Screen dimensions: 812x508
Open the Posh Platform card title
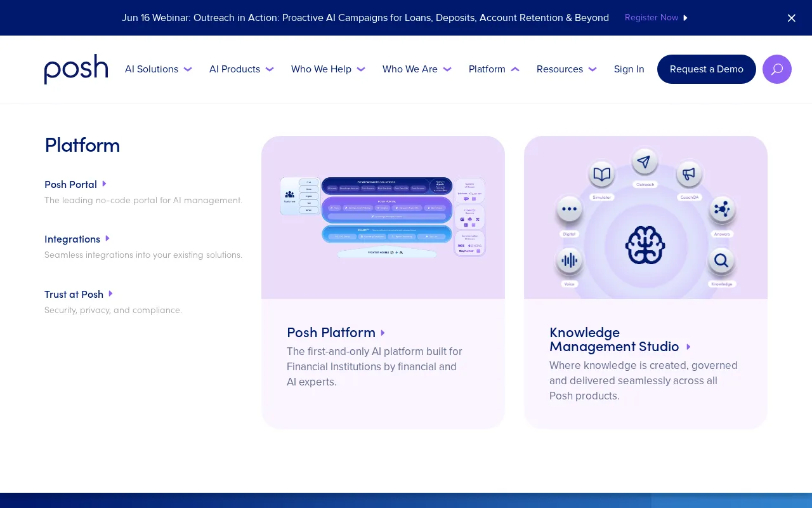tap(331, 333)
